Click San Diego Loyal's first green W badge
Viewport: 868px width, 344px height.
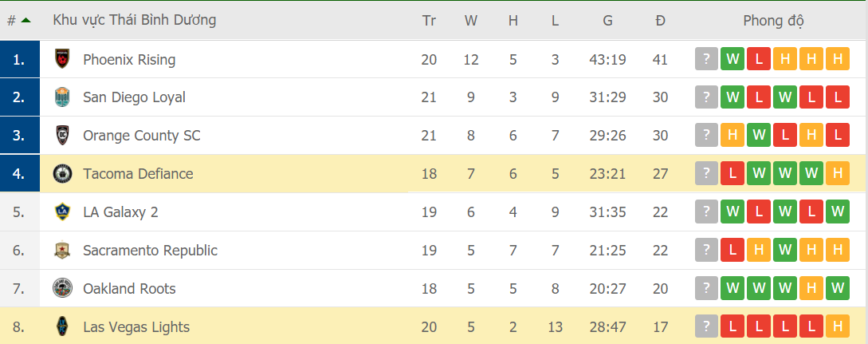pos(732,97)
